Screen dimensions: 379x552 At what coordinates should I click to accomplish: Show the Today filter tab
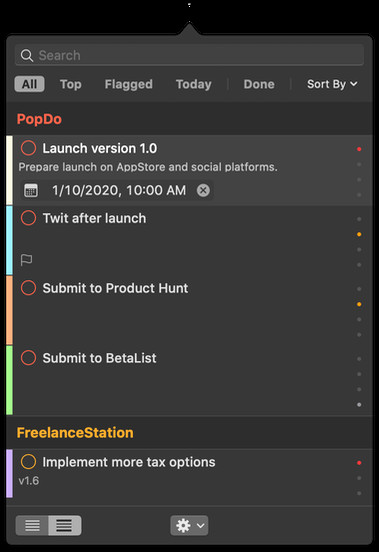coord(194,84)
